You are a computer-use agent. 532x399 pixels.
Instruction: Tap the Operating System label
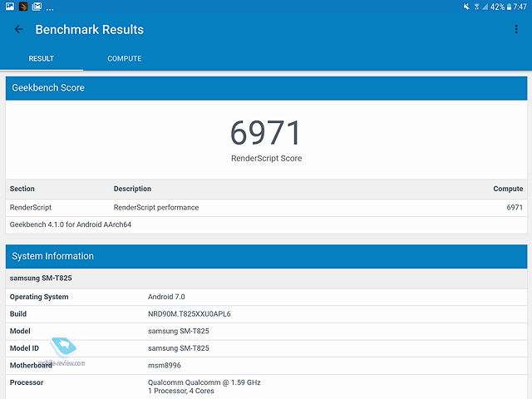click(x=39, y=297)
